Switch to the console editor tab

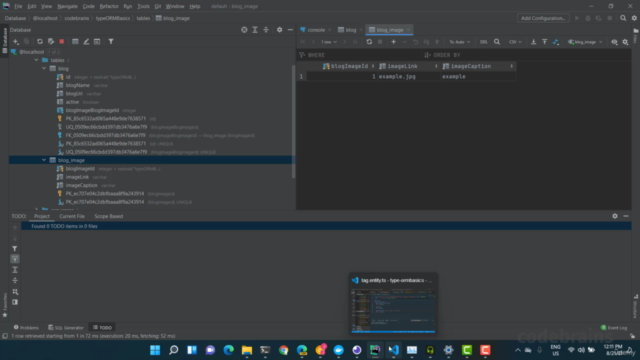pos(316,30)
